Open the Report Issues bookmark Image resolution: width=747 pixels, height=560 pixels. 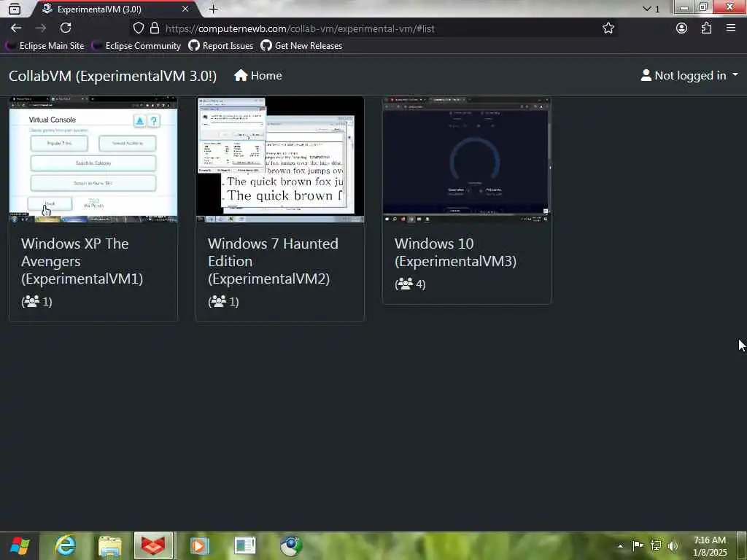point(220,46)
